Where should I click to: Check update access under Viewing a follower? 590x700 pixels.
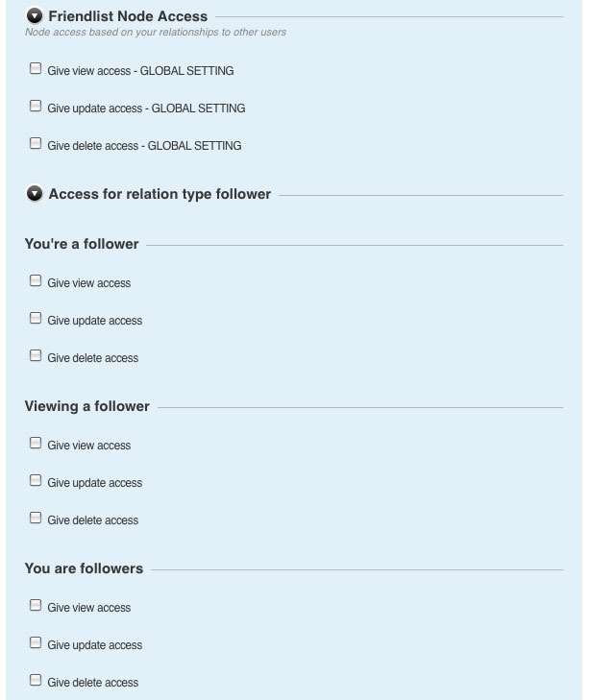click(36, 481)
